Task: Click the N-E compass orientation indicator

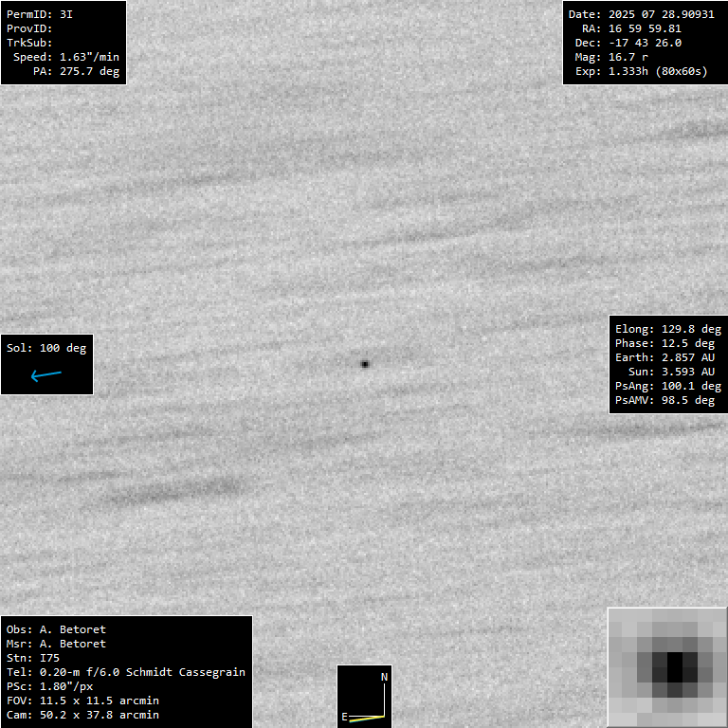Action: (x=364, y=697)
